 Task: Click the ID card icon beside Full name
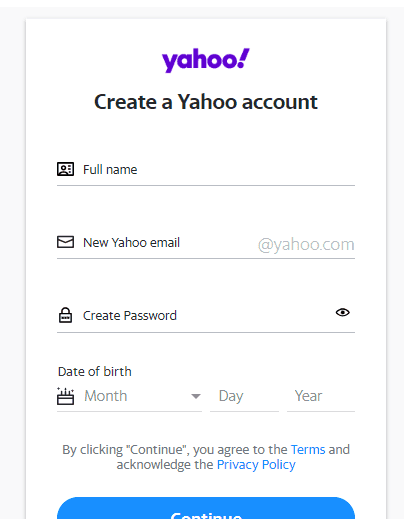[x=65, y=169]
